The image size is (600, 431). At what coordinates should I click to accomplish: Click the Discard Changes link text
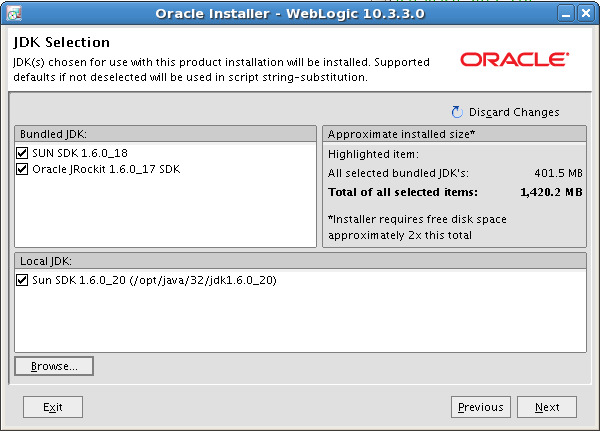pos(514,112)
